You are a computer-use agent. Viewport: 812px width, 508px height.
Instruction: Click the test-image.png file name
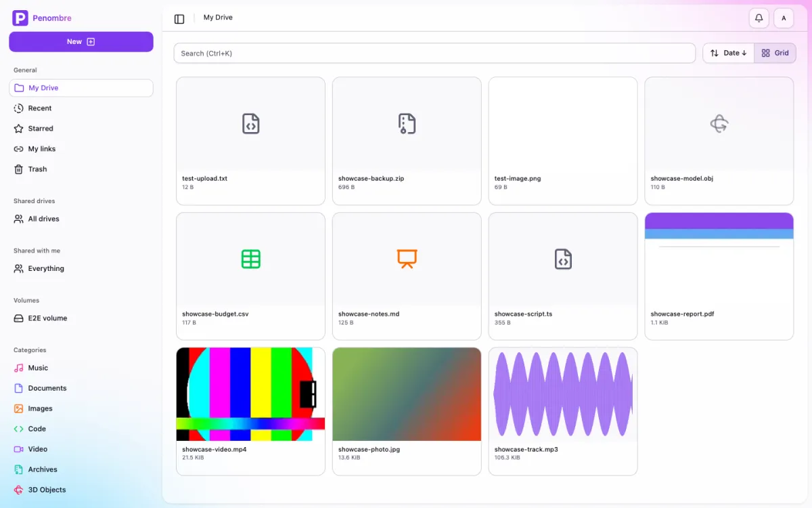(518, 179)
